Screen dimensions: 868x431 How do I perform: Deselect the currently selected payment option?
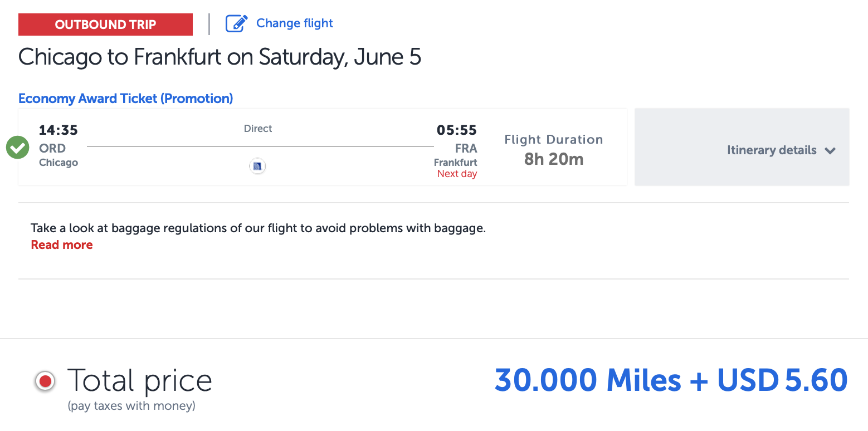pos(45,381)
